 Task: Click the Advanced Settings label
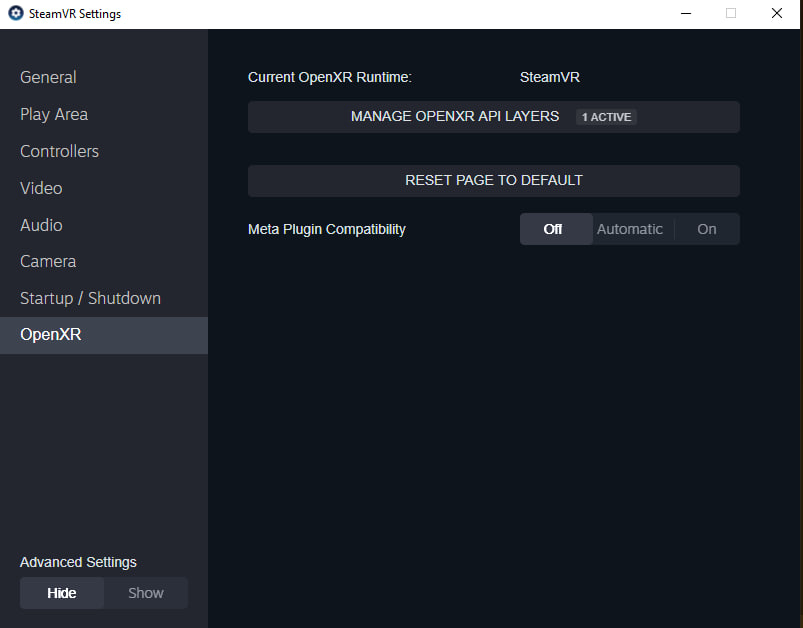tap(78, 562)
